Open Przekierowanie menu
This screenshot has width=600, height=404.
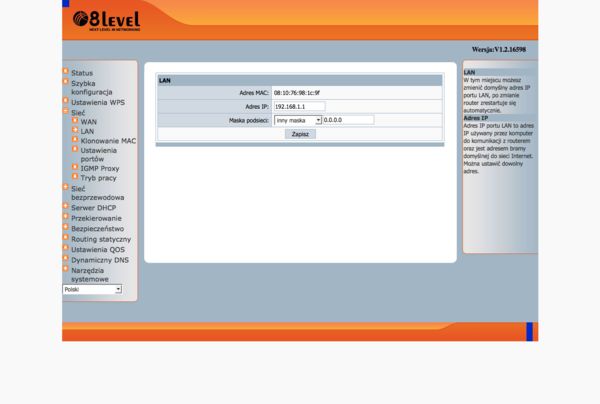tap(96, 218)
